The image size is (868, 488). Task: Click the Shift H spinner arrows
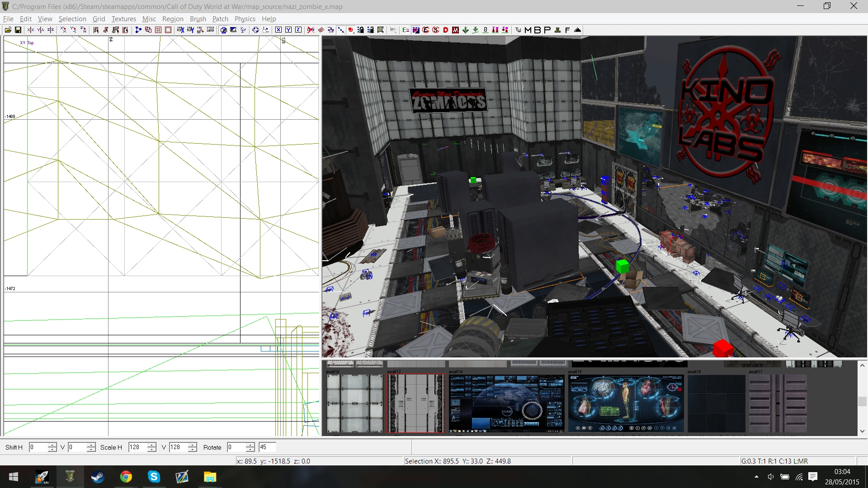tap(52, 447)
